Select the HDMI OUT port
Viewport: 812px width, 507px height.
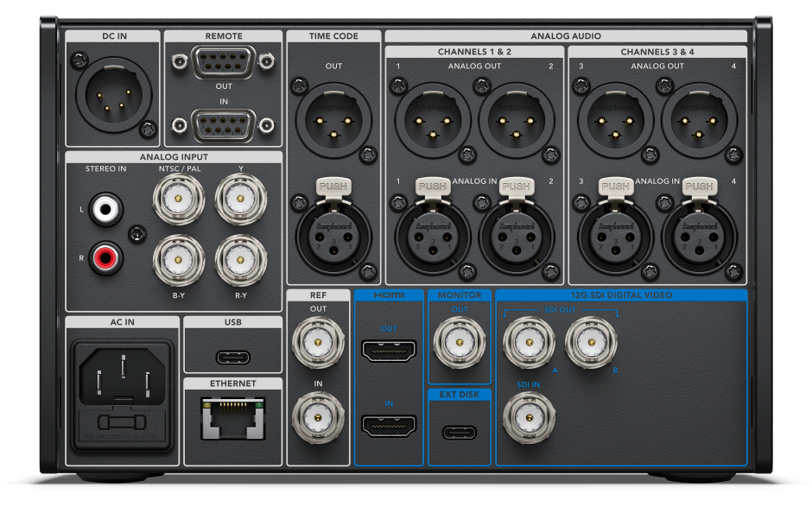[x=390, y=351]
